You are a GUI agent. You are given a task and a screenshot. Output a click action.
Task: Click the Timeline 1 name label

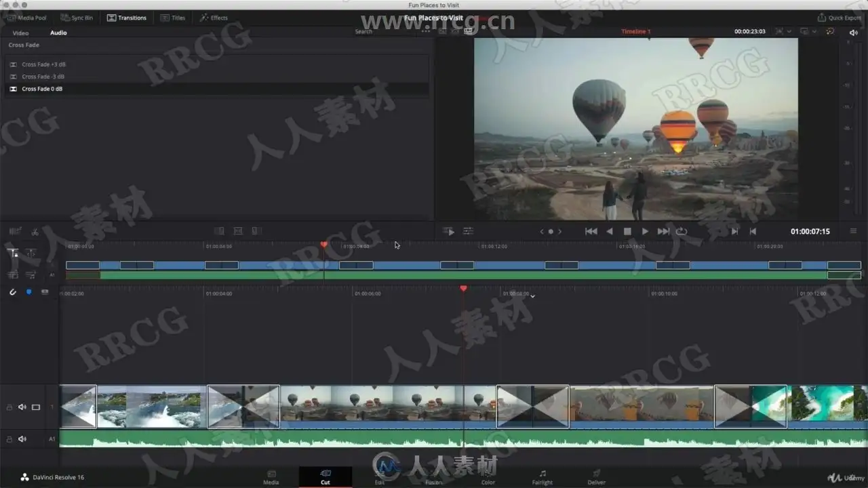636,31
